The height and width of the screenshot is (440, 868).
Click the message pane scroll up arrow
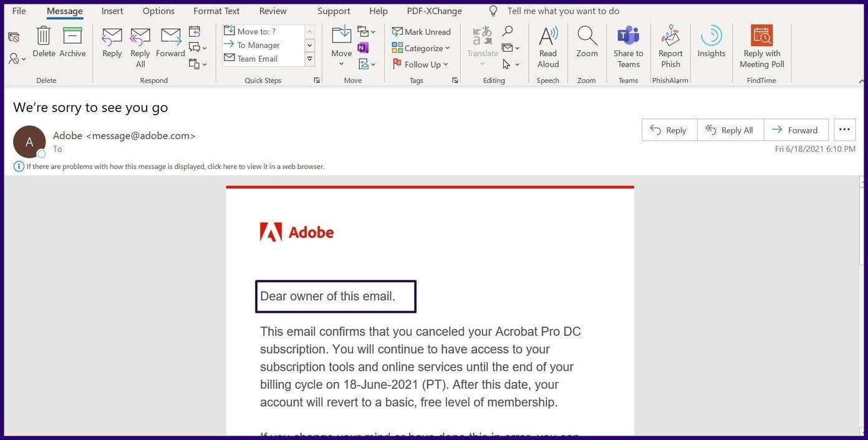click(862, 181)
